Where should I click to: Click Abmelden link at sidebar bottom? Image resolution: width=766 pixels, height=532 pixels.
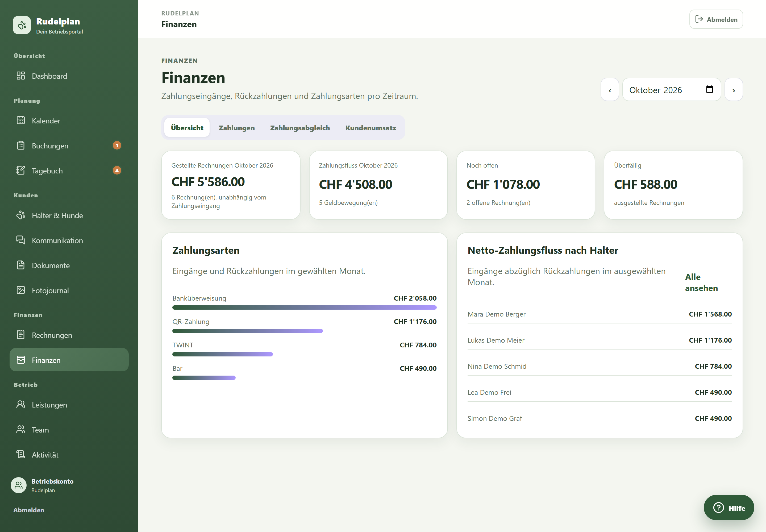click(29, 510)
